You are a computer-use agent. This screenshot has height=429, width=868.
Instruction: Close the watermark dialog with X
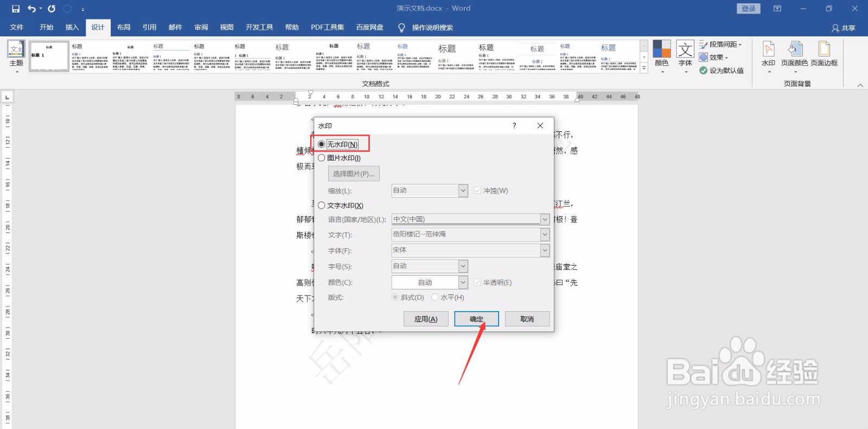pos(540,125)
